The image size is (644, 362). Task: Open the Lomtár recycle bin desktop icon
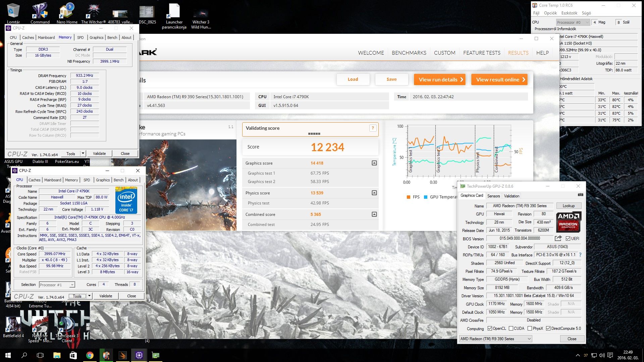tap(13, 13)
